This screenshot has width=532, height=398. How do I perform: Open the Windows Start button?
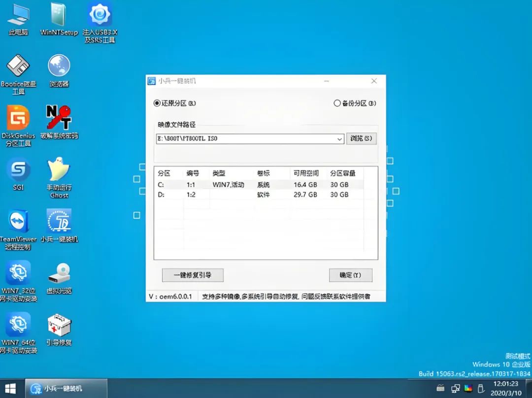pos(10,389)
